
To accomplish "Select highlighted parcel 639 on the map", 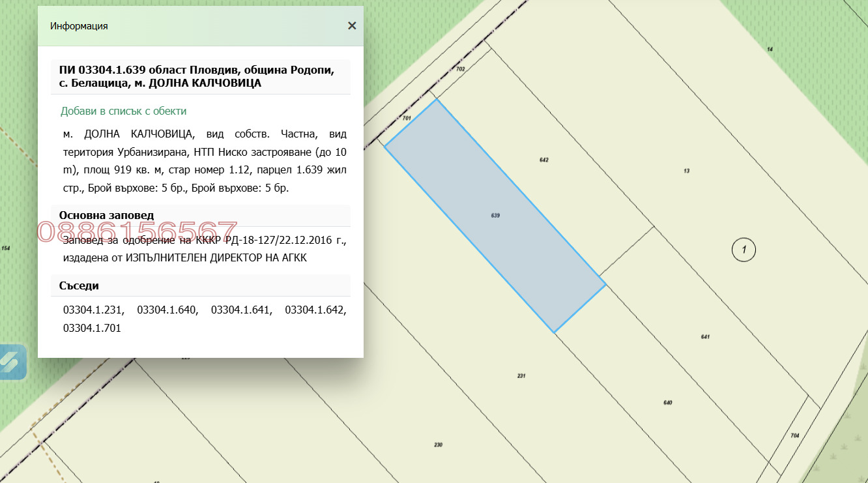I will [495, 215].
